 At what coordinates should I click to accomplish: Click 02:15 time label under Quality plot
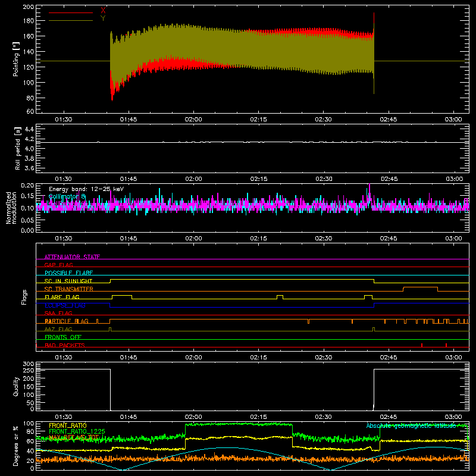[x=258, y=417]
